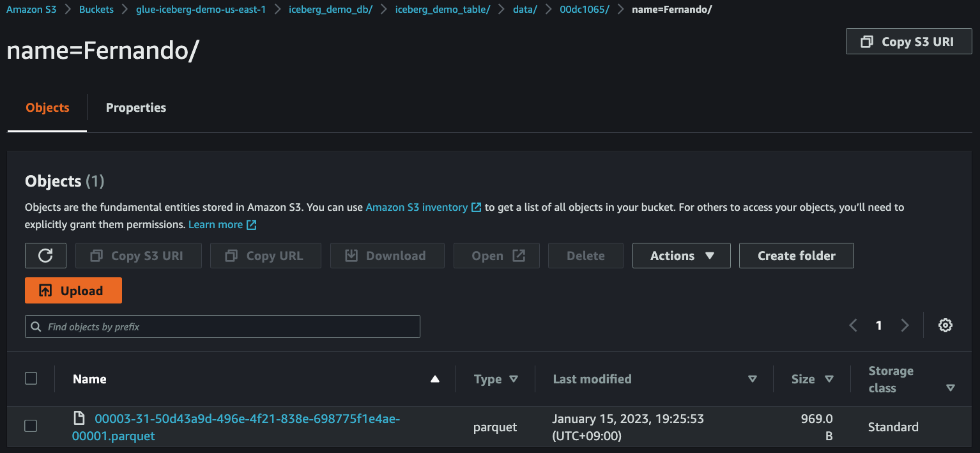
Task: Check the 00003-31-50d43a9d parquet file row
Action: click(31, 426)
